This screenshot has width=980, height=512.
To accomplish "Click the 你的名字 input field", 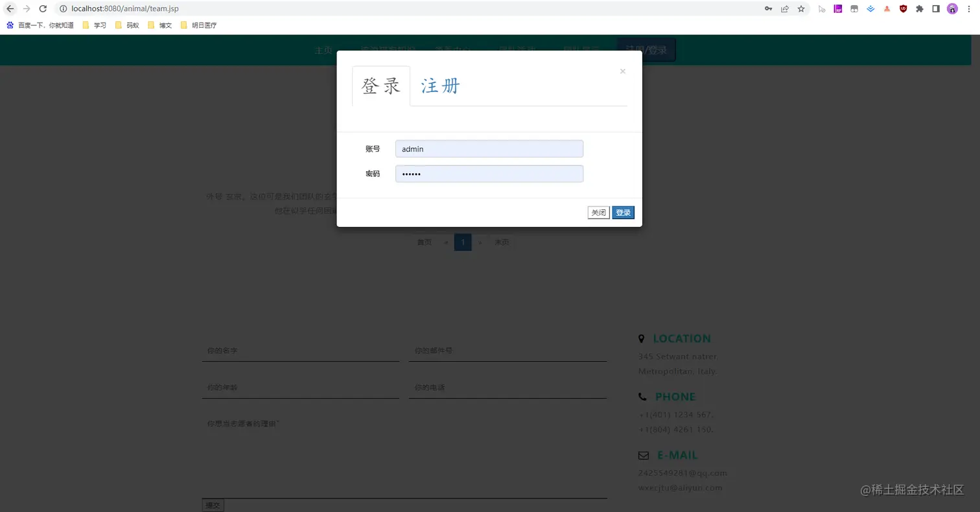I will click(x=301, y=351).
